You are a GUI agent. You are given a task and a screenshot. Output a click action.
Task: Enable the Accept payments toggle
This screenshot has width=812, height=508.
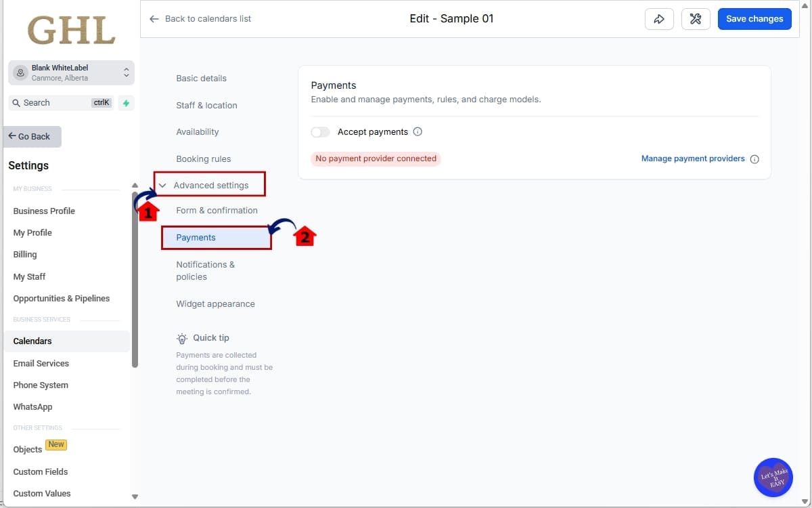pyautogui.click(x=321, y=132)
